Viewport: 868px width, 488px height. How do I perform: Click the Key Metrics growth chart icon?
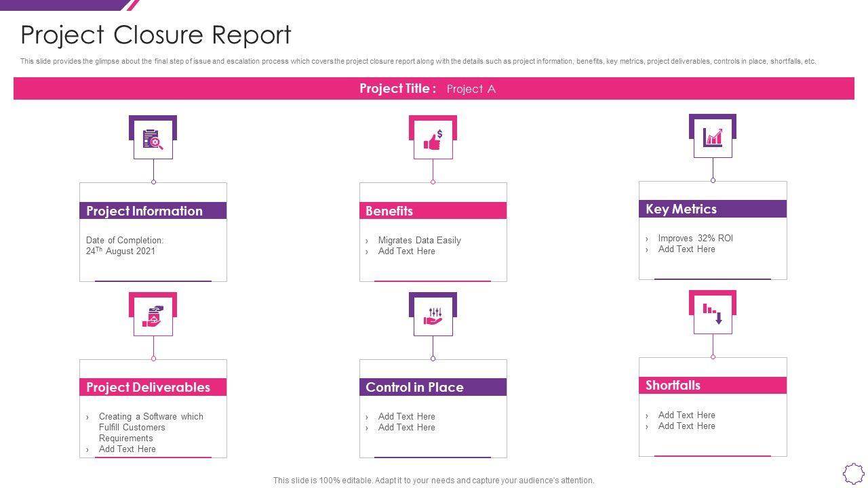713,138
